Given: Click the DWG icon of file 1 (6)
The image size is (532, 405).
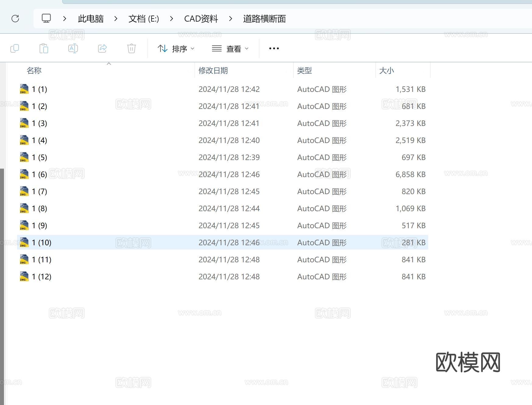Looking at the screenshot, I should click(24, 174).
